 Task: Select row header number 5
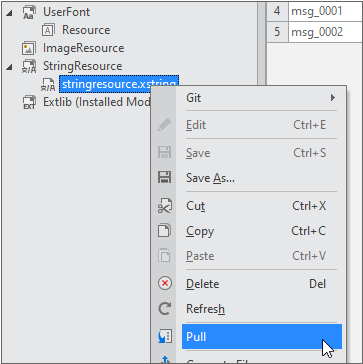tap(277, 32)
